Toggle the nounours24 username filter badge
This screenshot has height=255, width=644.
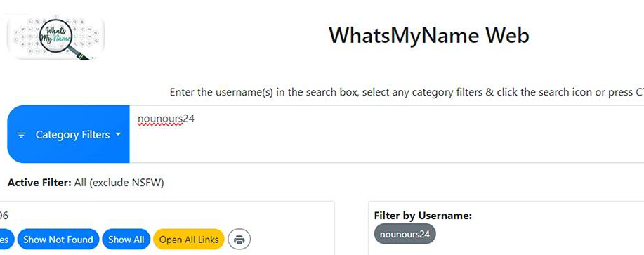tap(405, 234)
